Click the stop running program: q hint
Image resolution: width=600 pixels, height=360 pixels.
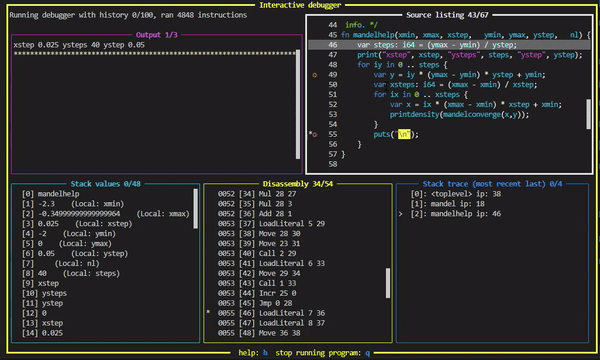(323, 353)
